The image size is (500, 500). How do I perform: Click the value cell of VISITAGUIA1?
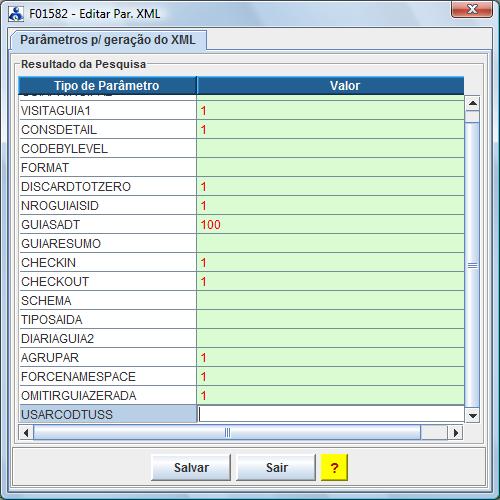coord(331,110)
